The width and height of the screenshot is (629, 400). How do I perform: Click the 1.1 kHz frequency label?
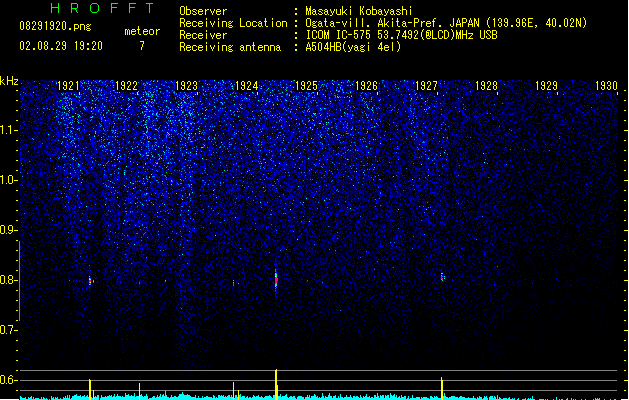(x=8, y=130)
